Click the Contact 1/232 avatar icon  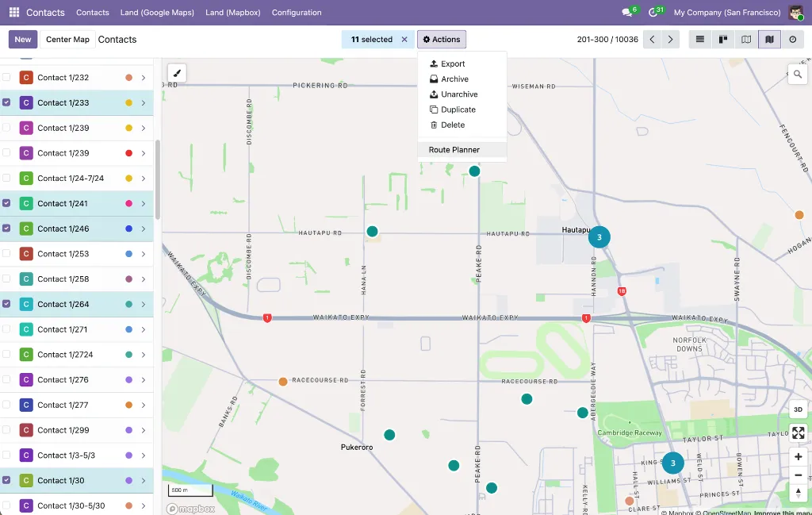click(x=26, y=78)
